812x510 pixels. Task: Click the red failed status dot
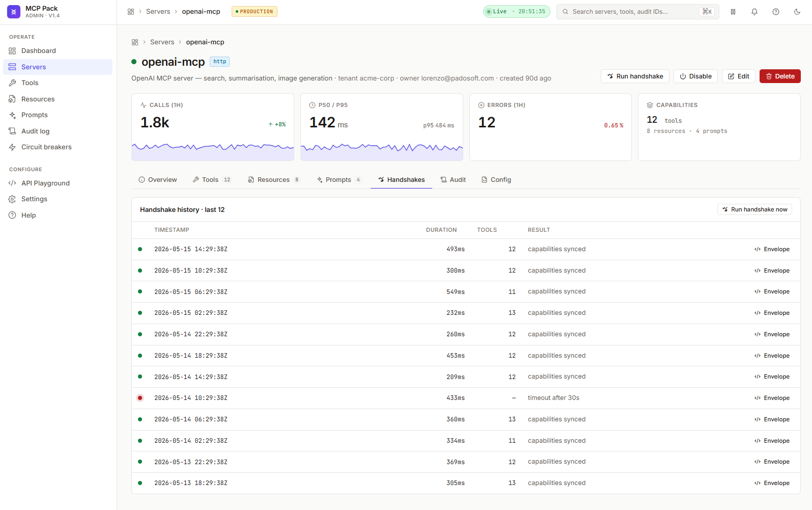pyautogui.click(x=140, y=398)
